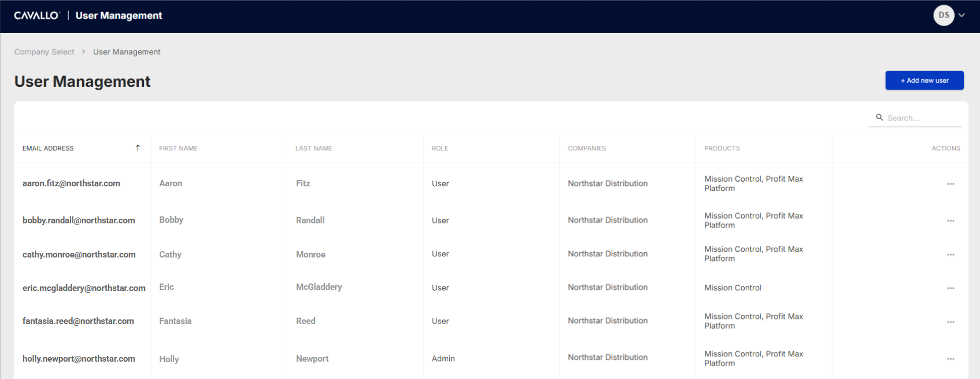Click Mission Control product in Eric's row
The image size is (980, 379).
tap(733, 288)
